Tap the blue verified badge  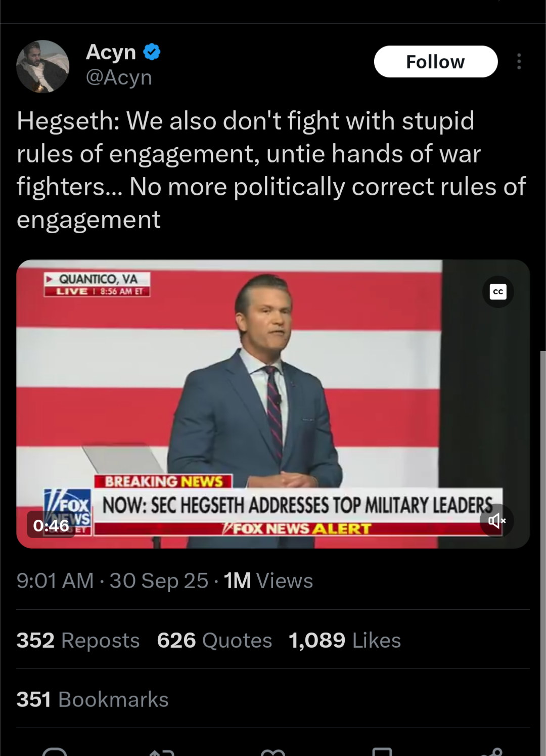tap(152, 52)
